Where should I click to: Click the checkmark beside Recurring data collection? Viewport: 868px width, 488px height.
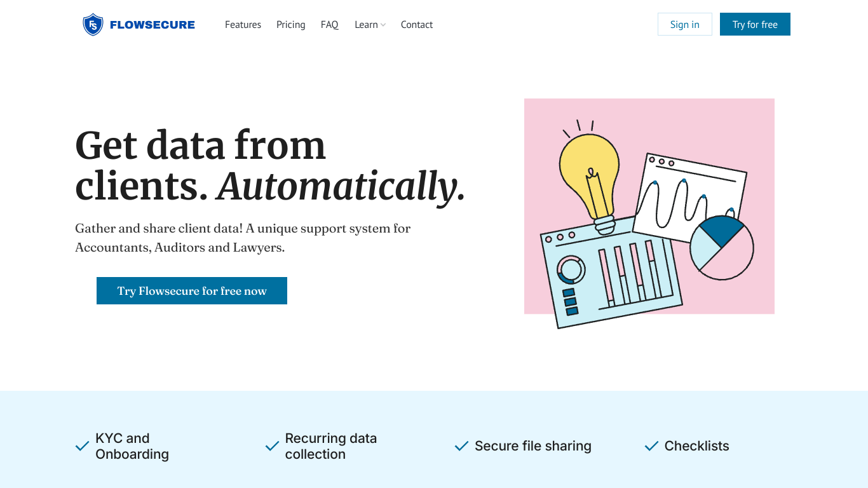click(272, 446)
